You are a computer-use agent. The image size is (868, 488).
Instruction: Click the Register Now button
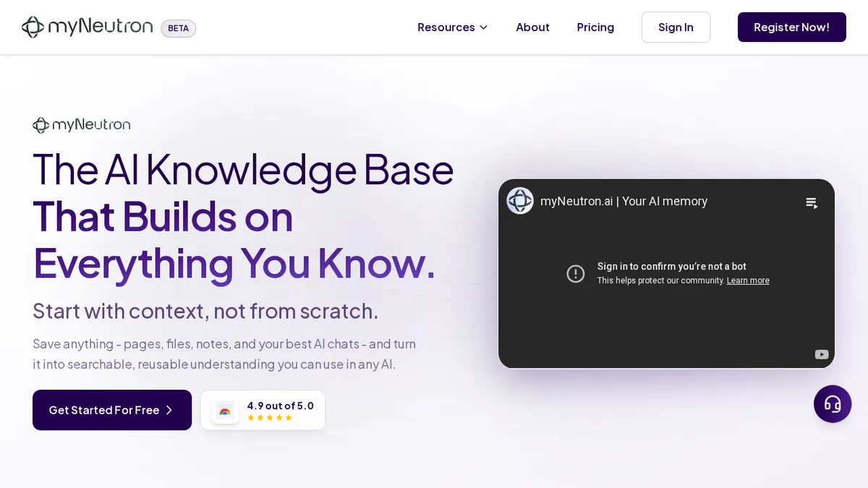coord(791,27)
